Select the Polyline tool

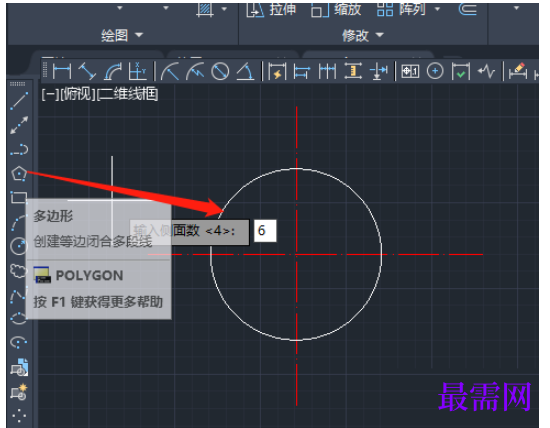pos(19,149)
